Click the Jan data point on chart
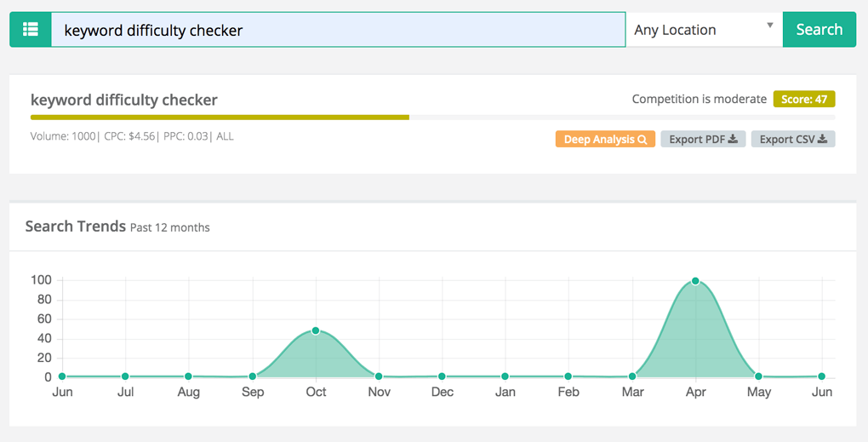Viewport: 868px width, 442px height. tap(505, 376)
